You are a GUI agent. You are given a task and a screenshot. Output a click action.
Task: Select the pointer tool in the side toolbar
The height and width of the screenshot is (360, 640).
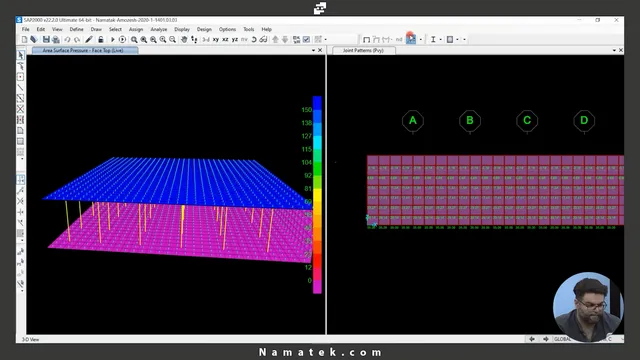20,55
